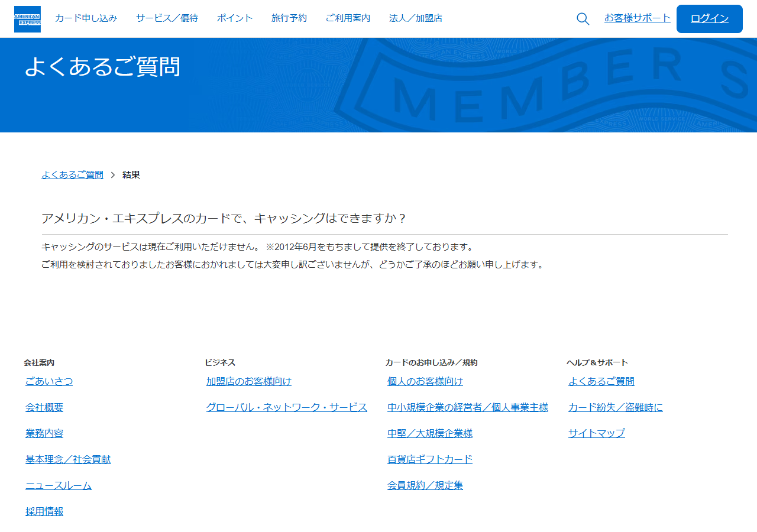Open the 会社概要 footer link
757x532 pixels.
(x=44, y=407)
